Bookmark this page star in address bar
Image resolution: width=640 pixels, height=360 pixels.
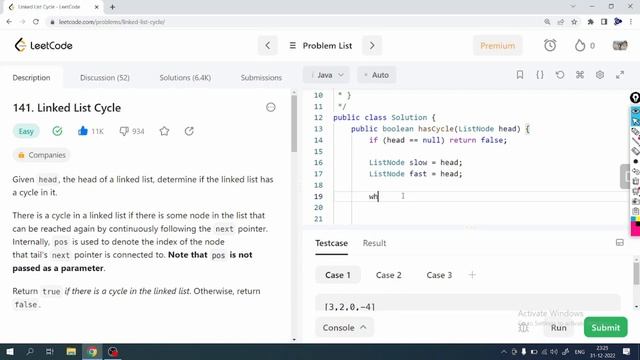click(574, 22)
